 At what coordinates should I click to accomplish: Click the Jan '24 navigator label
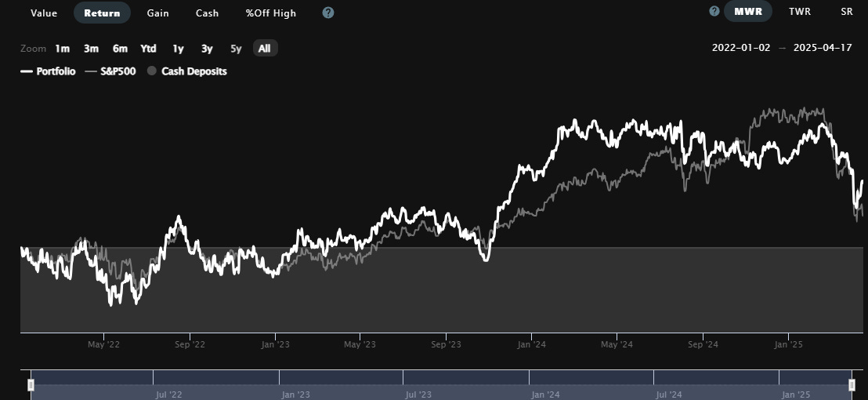pos(546,395)
